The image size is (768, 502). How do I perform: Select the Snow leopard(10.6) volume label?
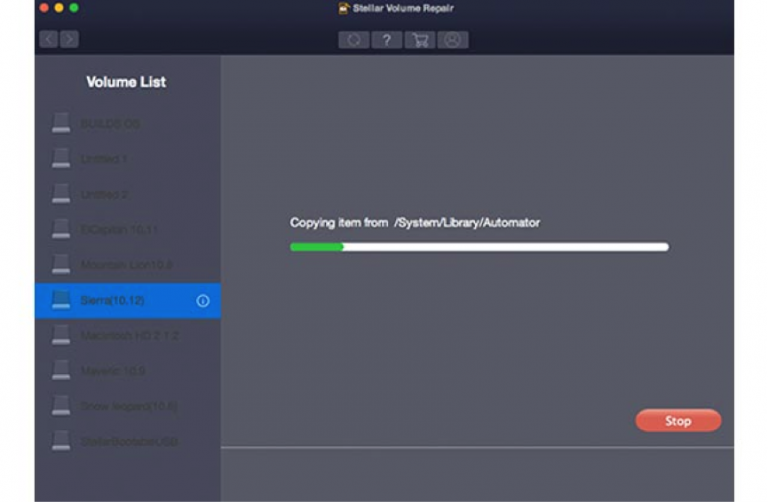(x=129, y=406)
